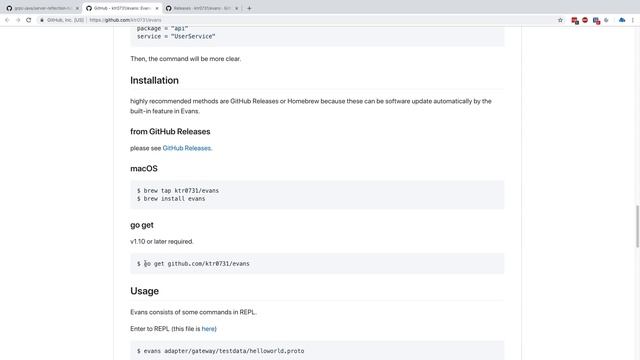Click the macOS heading

pos(144,169)
